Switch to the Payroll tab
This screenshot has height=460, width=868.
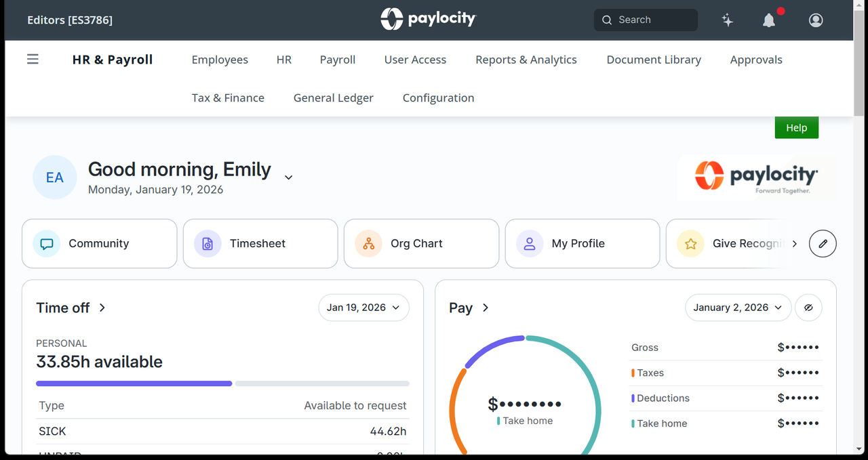(337, 60)
